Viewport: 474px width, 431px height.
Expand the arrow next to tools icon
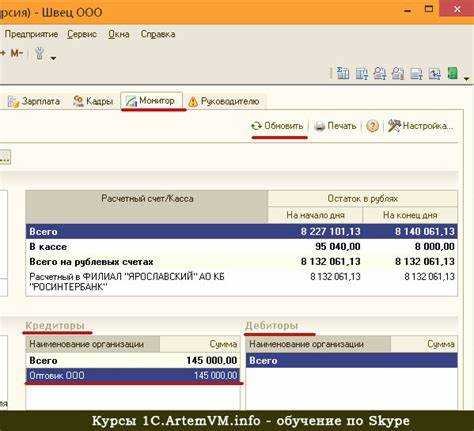pos(53,59)
